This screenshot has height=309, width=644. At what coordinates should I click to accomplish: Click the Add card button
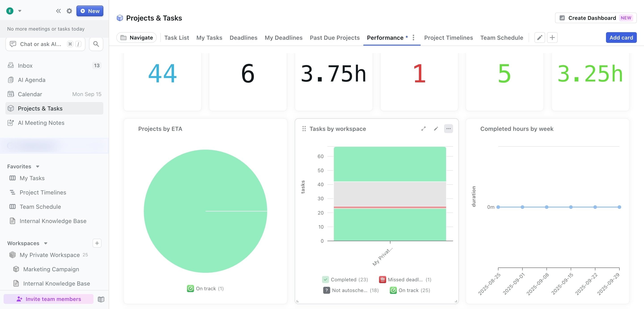click(621, 38)
